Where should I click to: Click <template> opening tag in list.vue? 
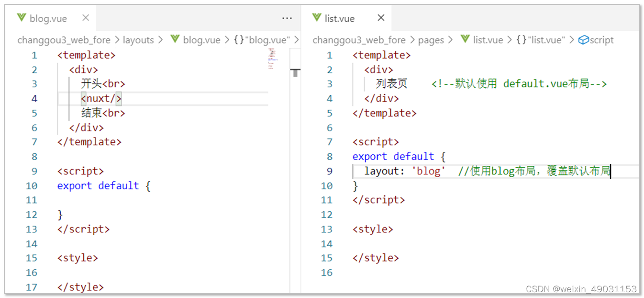tap(382, 55)
